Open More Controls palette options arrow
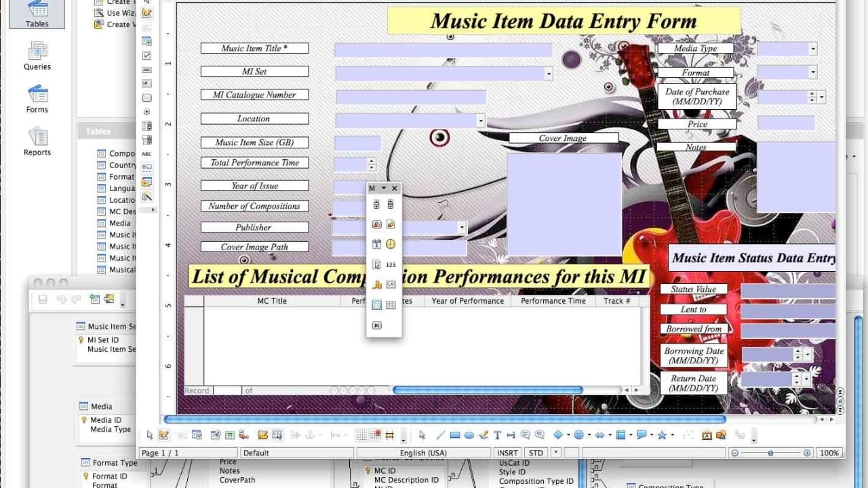The height and width of the screenshot is (488, 868). [383, 188]
